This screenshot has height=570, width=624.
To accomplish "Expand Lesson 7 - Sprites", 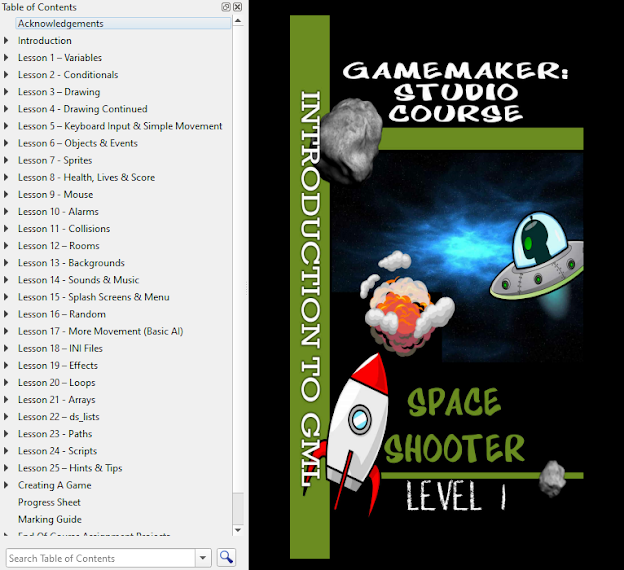I will coord(6,160).
